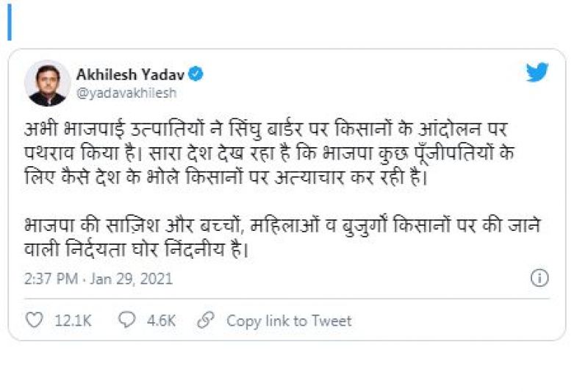Image resolution: width=588 pixels, height=392 pixels.
Task: Click the chain link icon
Action: (x=207, y=321)
